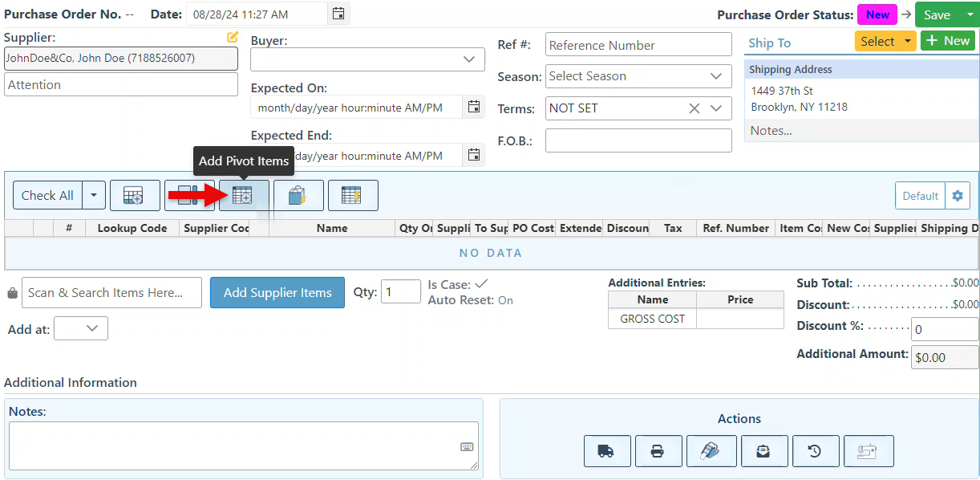Open the Buyer dropdown
Screen dimensions: 980x480
(367, 59)
